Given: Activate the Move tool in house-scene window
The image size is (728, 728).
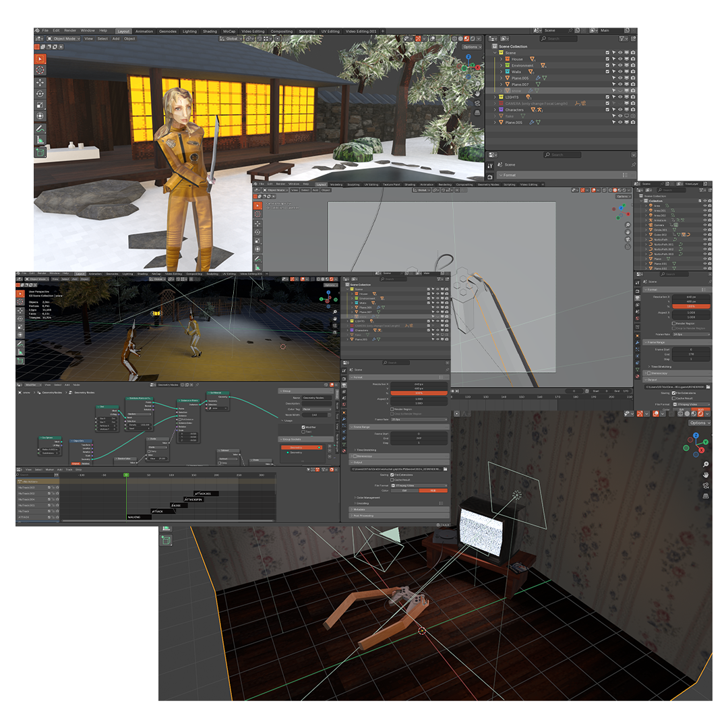Looking at the screenshot, I should point(40,83).
